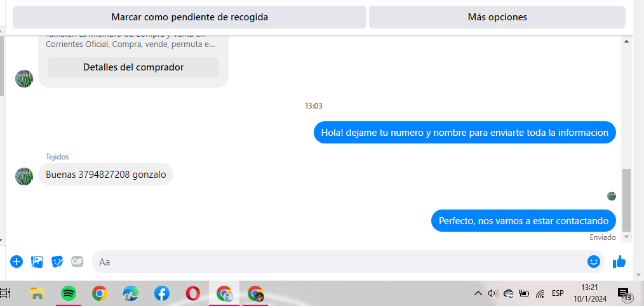644x306 pixels.
Task: Open Más opciones
Action: [497, 17]
